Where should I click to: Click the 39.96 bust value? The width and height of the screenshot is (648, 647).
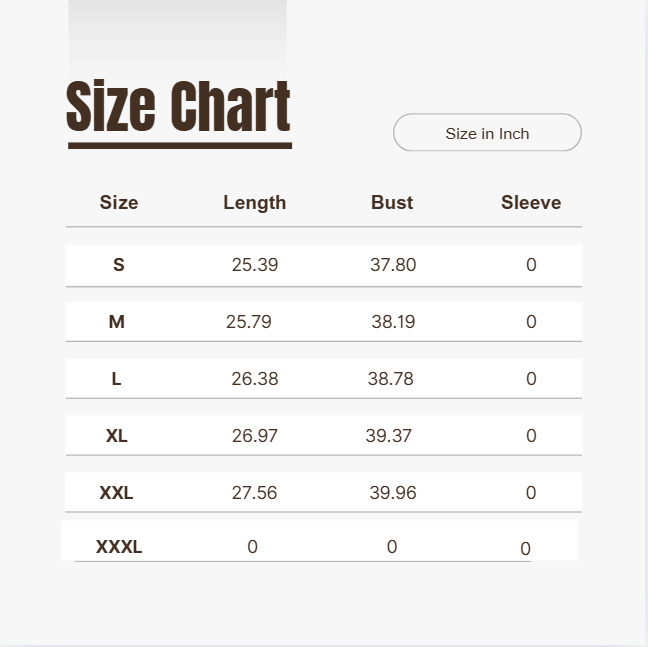pyautogui.click(x=393, y=493)
